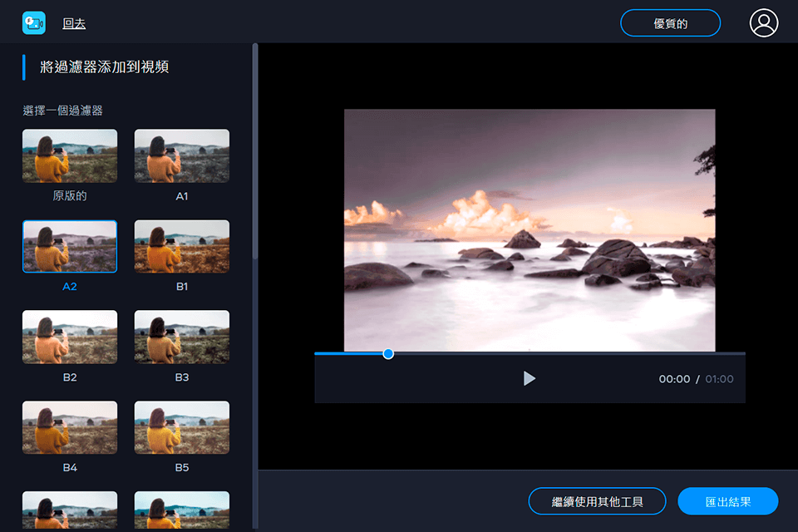The width and height of the screenshot is (798, 532).
Task: Click the 回去 back link
Action: click(74, 24)
